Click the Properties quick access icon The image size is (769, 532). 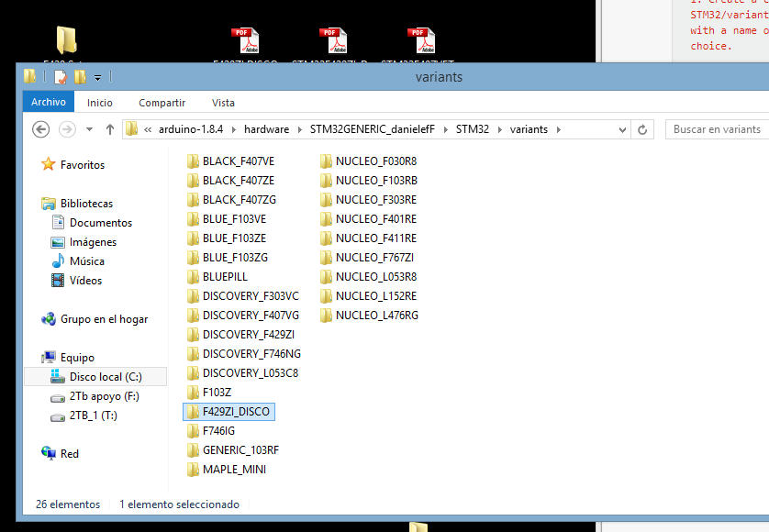(x=61, y=77)
